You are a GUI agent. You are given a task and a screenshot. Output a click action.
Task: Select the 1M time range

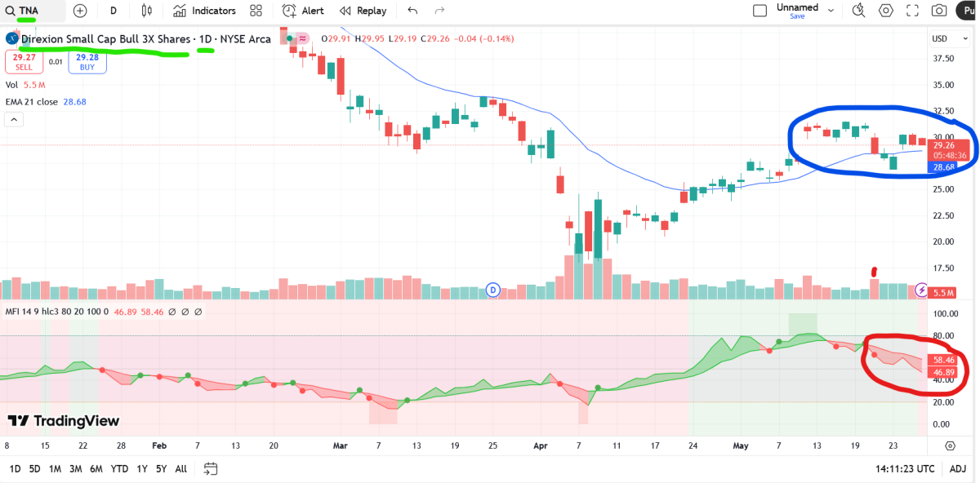(55, 468)
